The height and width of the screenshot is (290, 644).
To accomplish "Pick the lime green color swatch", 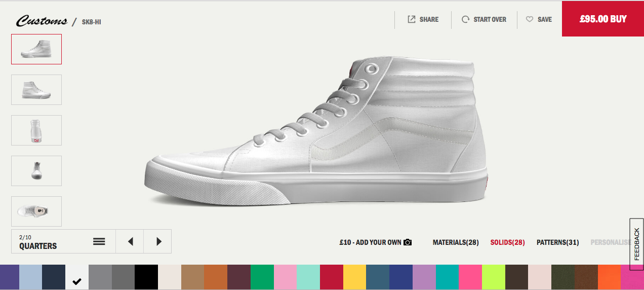I will coord(494,277).
